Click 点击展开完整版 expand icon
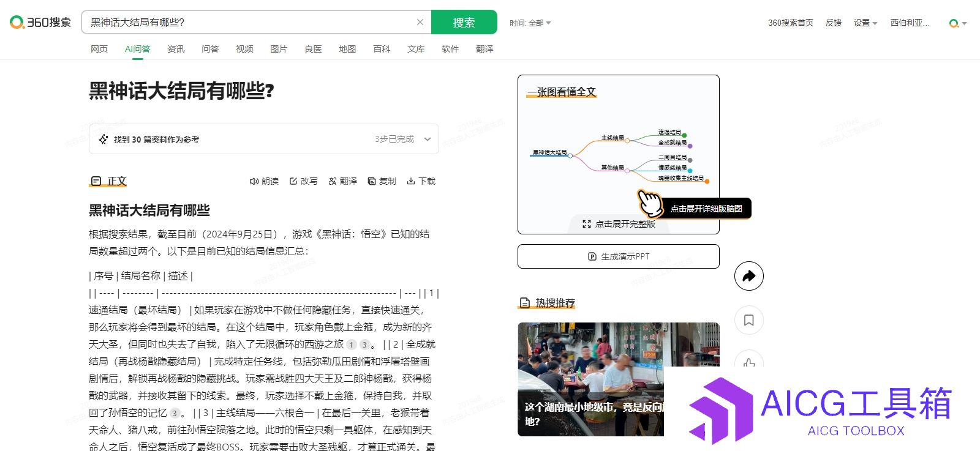This screenshot has width=980, height=451. 587,224
